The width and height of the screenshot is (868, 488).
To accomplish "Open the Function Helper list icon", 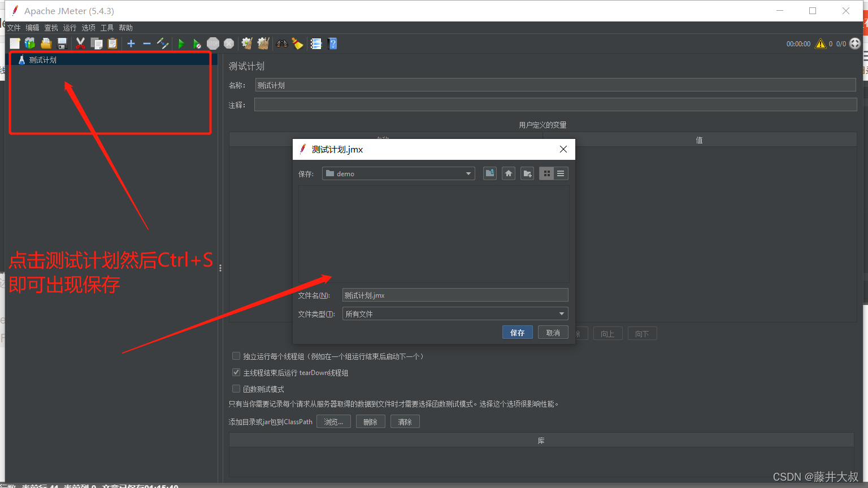I will 316,43.
